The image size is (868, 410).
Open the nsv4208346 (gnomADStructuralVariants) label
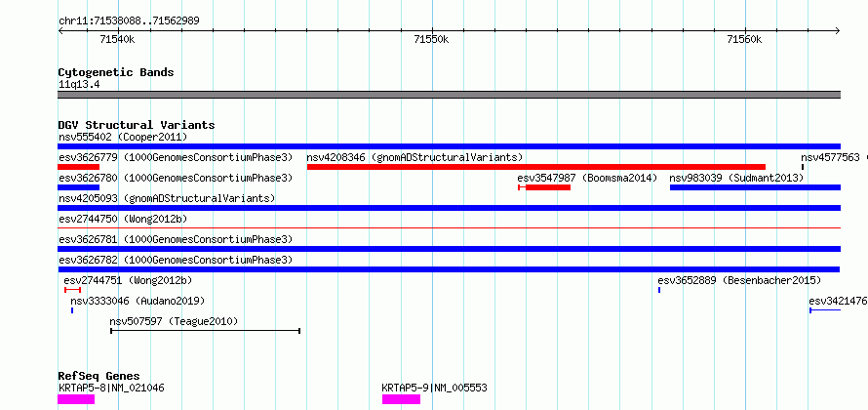tap(415, 157)
